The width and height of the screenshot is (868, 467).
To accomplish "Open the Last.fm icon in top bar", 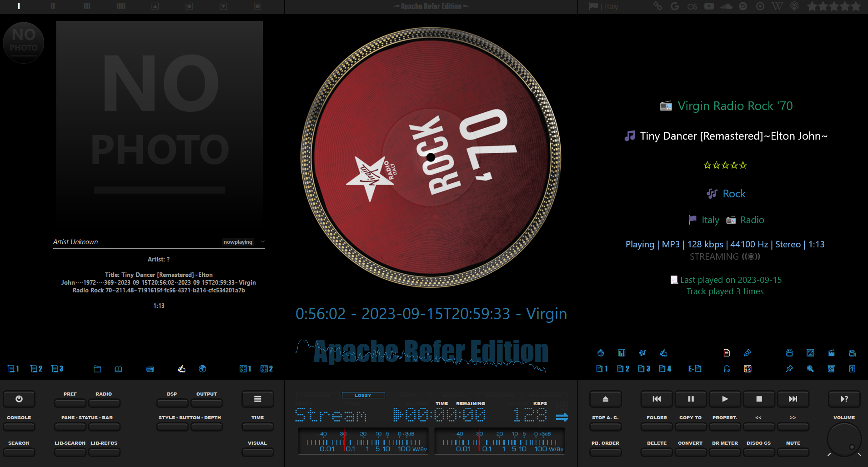I will click(x=692, y=6).
